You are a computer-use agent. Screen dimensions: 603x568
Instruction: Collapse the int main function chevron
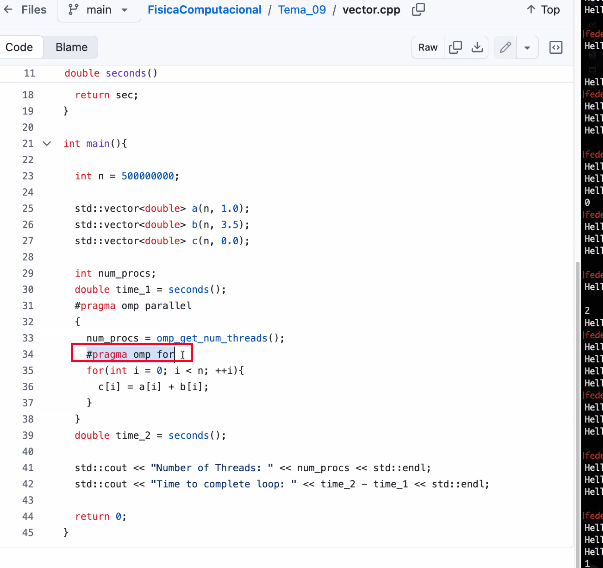click(47, 144)
